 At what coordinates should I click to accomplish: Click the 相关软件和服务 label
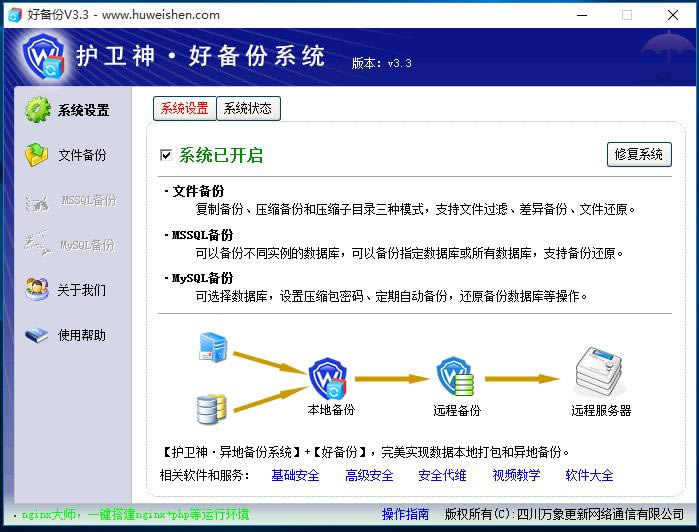tap(204, 475)
